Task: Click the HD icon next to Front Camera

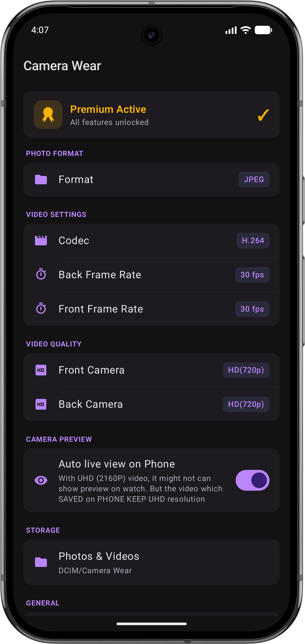Action: coord(41,370)
